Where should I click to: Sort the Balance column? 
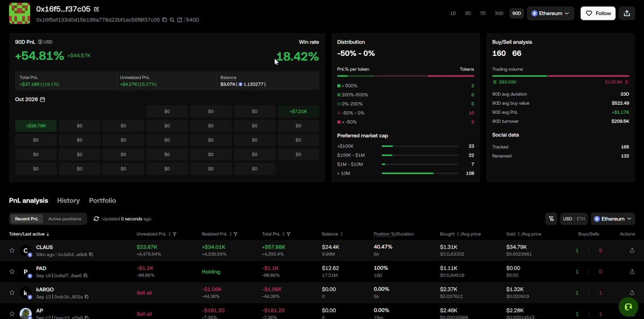[341, 234]
